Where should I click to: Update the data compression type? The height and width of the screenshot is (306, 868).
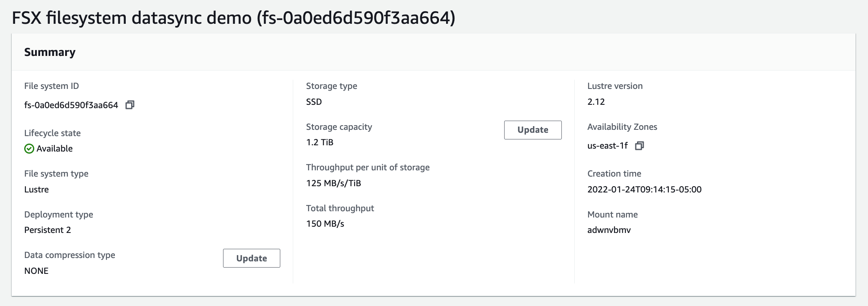251,258
